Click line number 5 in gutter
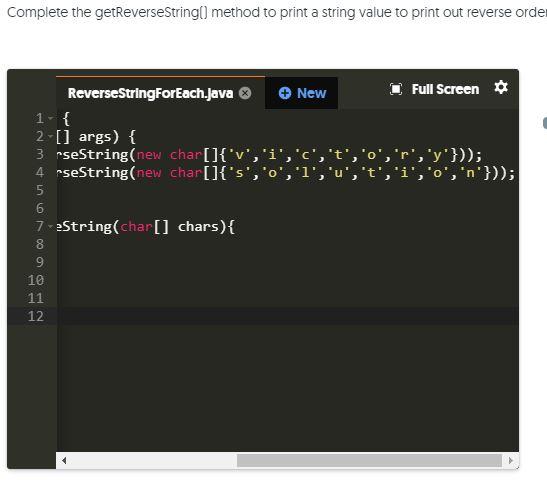 click(x=40, y=190)
